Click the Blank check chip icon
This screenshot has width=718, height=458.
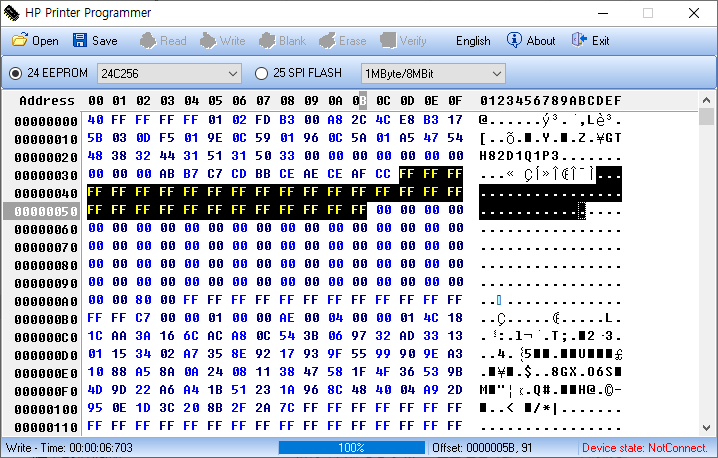pyautogui.click(x=267, y=40)
